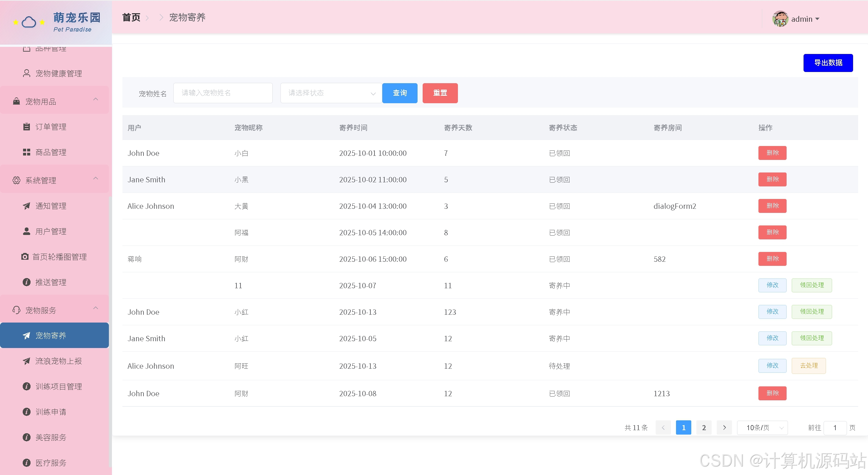
Task: Click the info icon beside 训练申请
Action: 26,412
